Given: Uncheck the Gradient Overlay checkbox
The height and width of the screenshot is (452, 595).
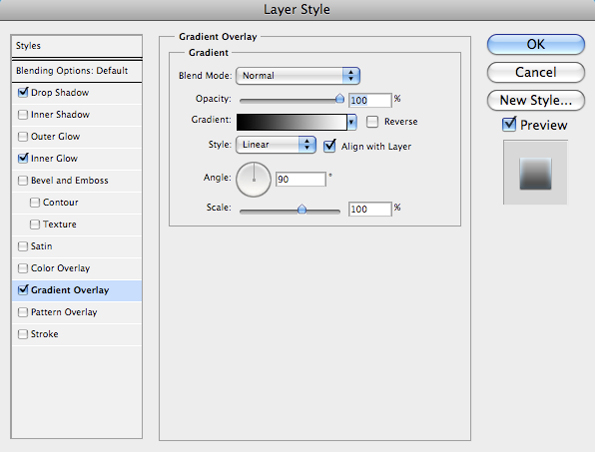Looking at the screenshot, I should coord(23,290).
